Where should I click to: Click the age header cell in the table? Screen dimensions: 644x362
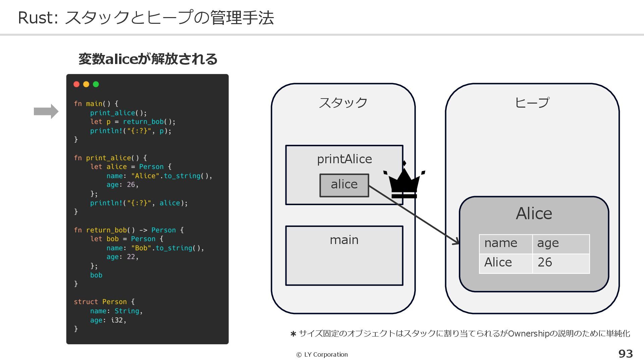(560, 244)
